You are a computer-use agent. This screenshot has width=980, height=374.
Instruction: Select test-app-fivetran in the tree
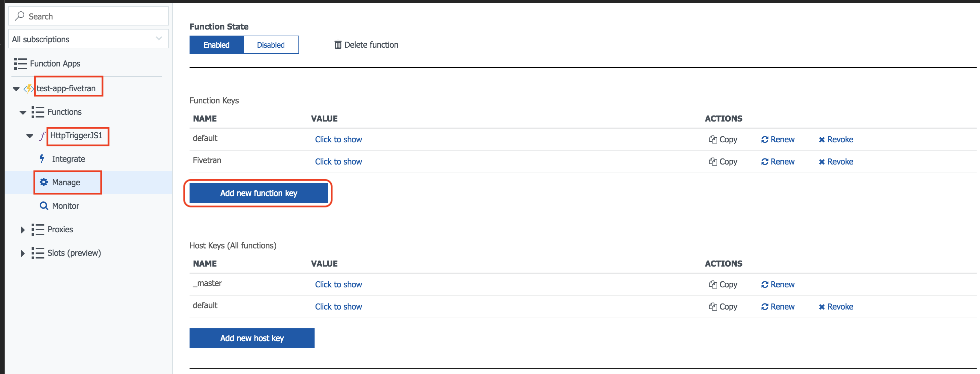pos(66,88)
